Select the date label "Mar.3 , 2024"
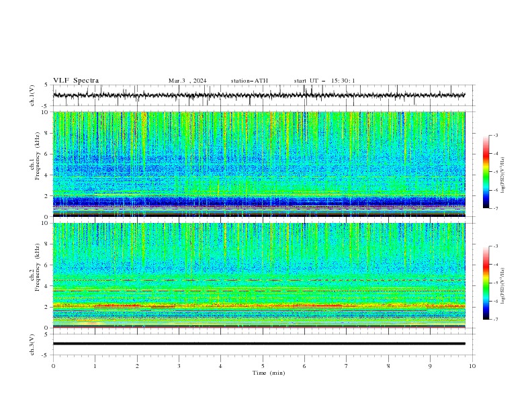The image size is (532, 411). click(187, 81)
